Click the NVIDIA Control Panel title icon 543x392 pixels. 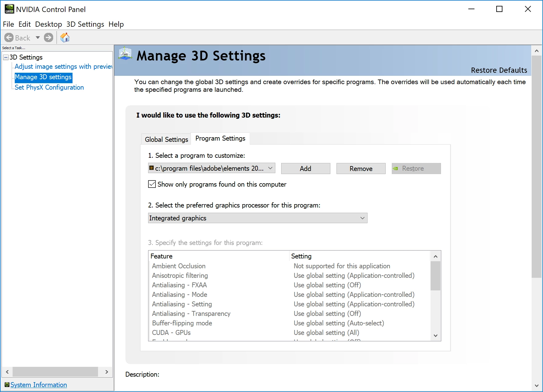click(x=9, y=9)
